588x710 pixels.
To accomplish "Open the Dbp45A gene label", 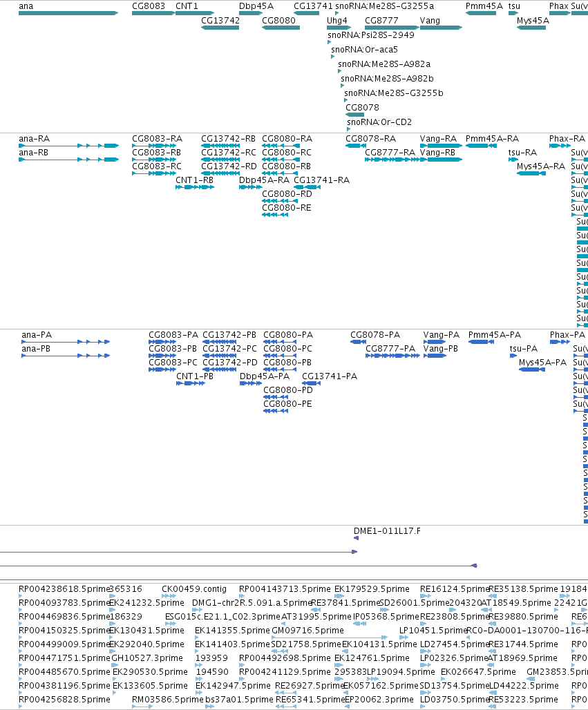I will tap(256, 6).
